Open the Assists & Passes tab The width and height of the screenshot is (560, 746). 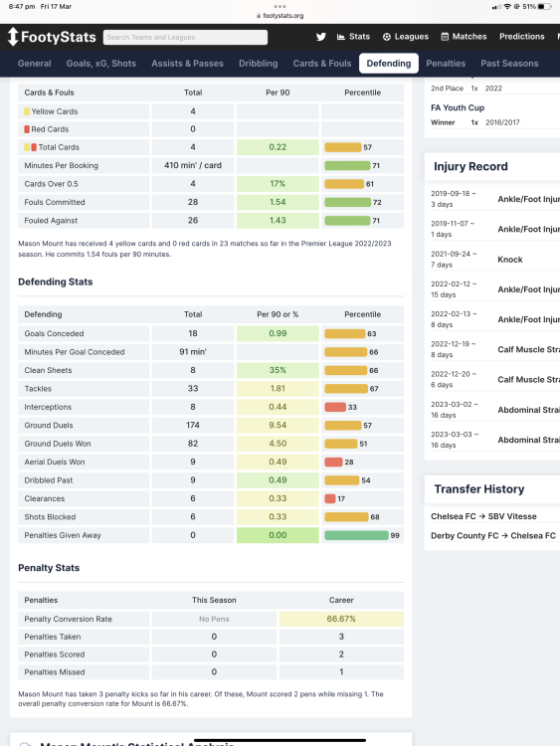pyautogui.click(x=187, y=64)
